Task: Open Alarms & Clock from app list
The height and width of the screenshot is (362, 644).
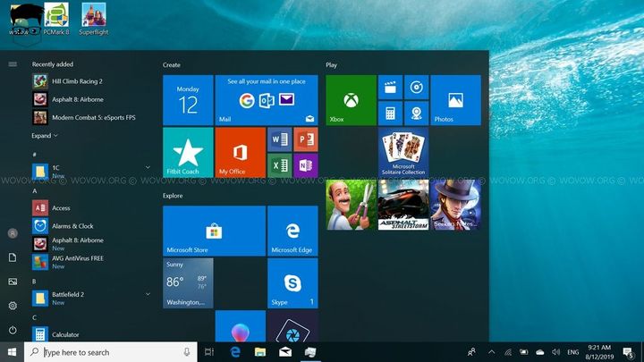Action: (72, 226)
